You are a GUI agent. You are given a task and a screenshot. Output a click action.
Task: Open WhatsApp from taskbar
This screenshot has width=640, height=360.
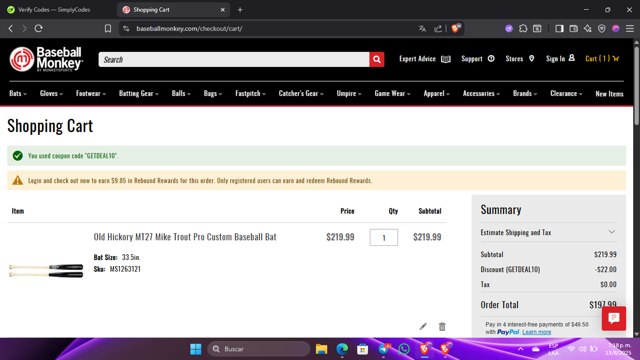(404, 349)
